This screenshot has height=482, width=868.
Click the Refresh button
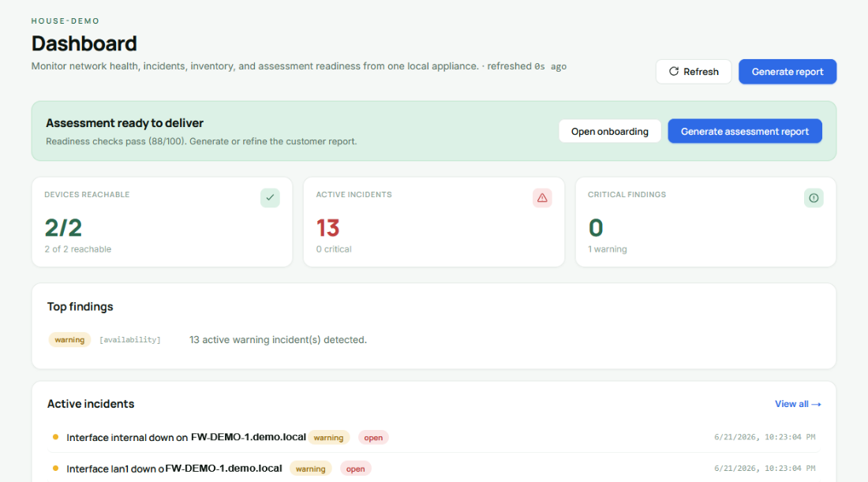click(x=693, y=71)
